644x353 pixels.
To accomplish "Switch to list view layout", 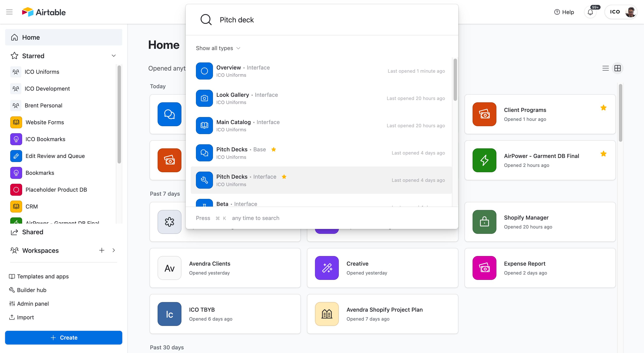I will coord(605,68).
